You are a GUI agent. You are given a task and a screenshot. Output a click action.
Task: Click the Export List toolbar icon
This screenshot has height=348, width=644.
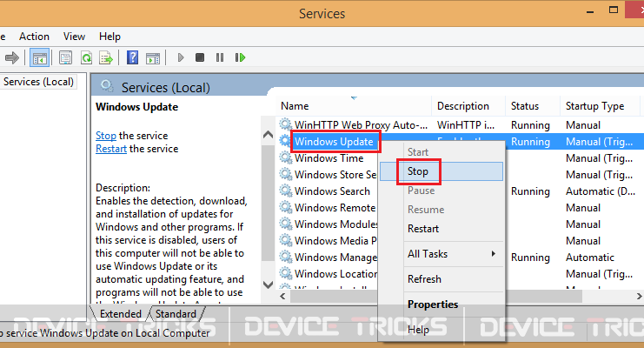[x=106, y=57]
